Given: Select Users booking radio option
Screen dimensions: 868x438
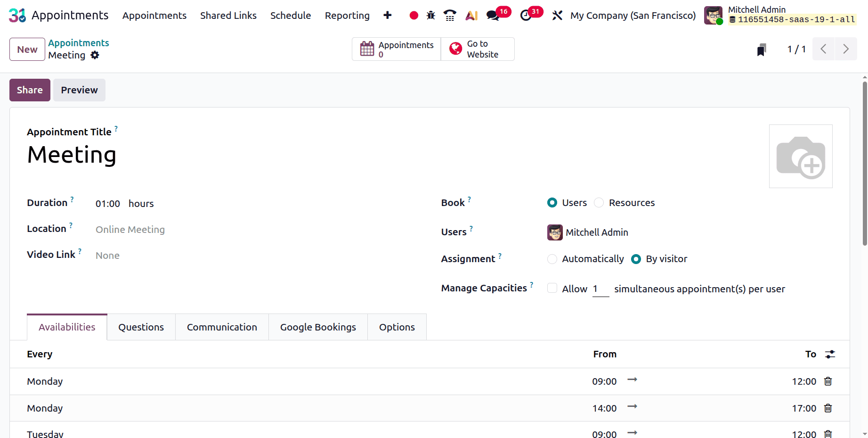Looking at the screenshot, I should (x=552, y=203).
